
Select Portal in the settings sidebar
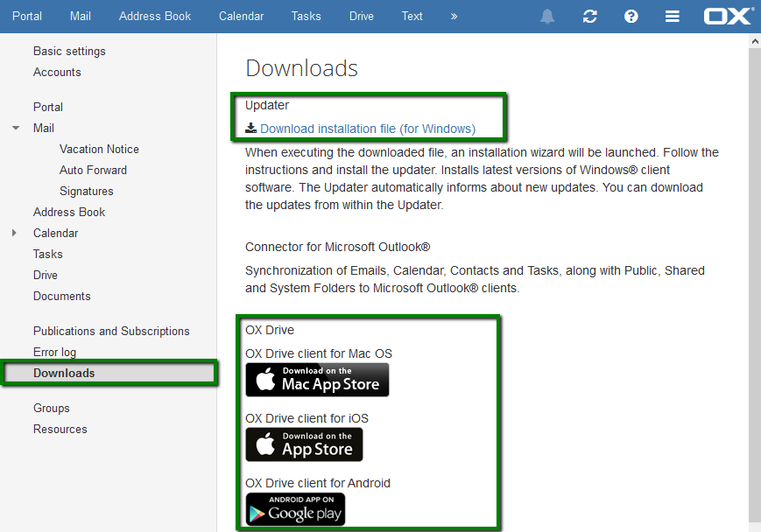click(48, 107)
